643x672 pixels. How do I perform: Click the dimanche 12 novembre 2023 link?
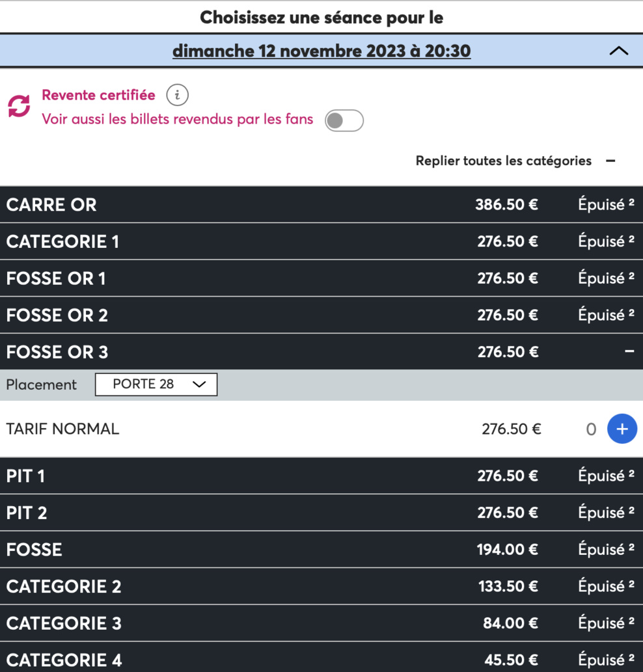coord(322,50)
